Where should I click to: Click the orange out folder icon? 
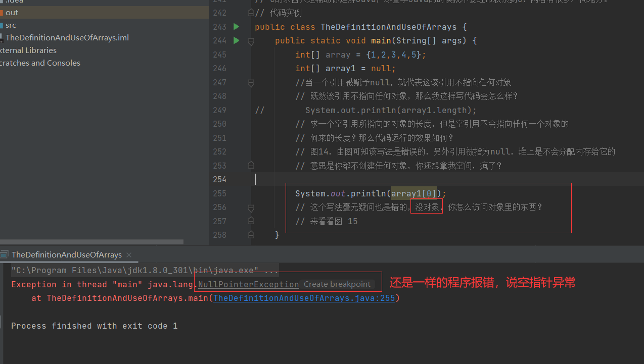pos(2,13)
